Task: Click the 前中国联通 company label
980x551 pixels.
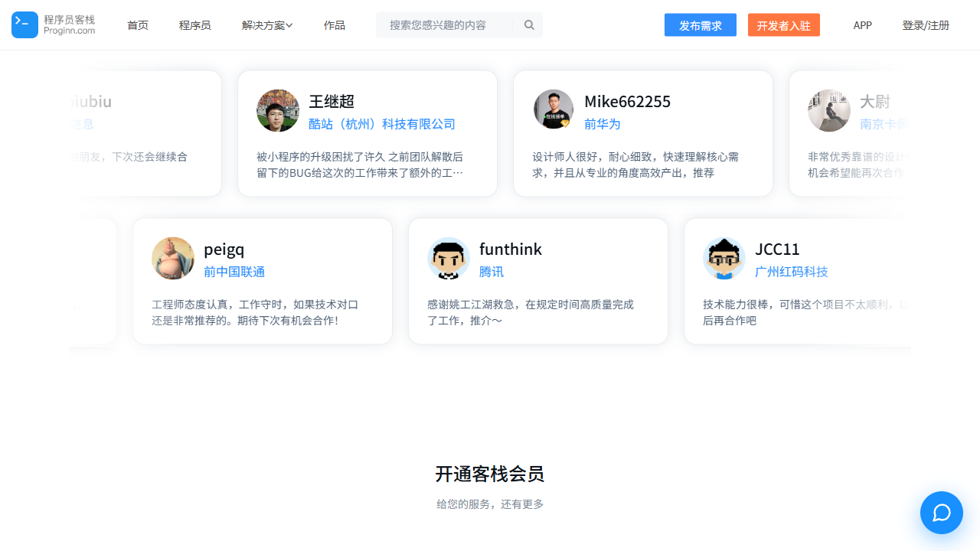Action: click(234, 272)
